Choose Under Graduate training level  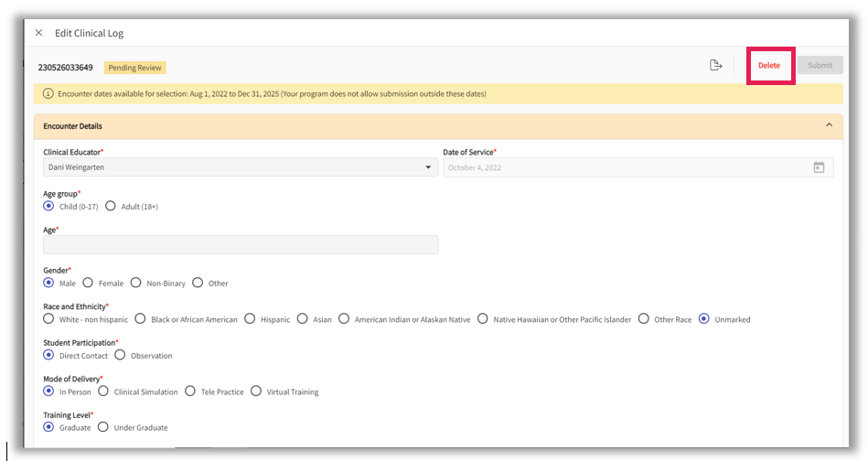click(x=103, y=427)
